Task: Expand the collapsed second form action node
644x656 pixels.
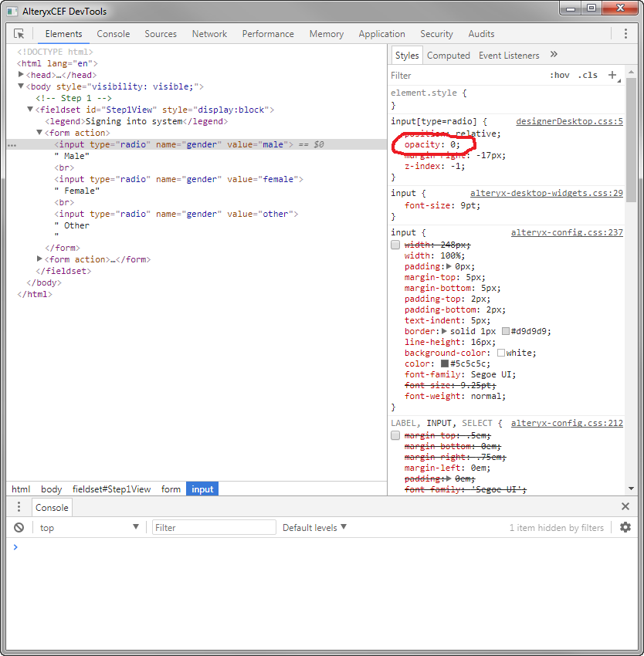Action: (x=39, y=259)
